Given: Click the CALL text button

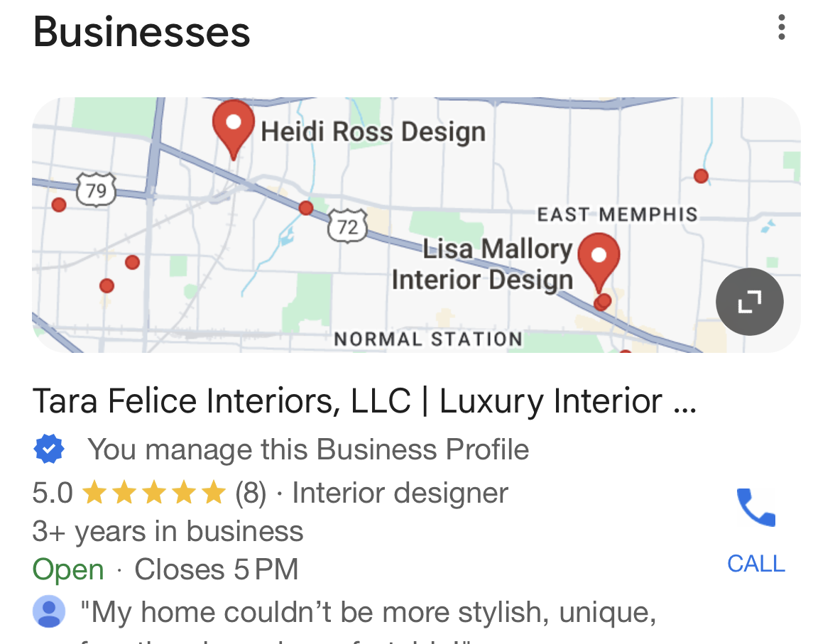Looking at the screenshot, I should tap(756, 564).
